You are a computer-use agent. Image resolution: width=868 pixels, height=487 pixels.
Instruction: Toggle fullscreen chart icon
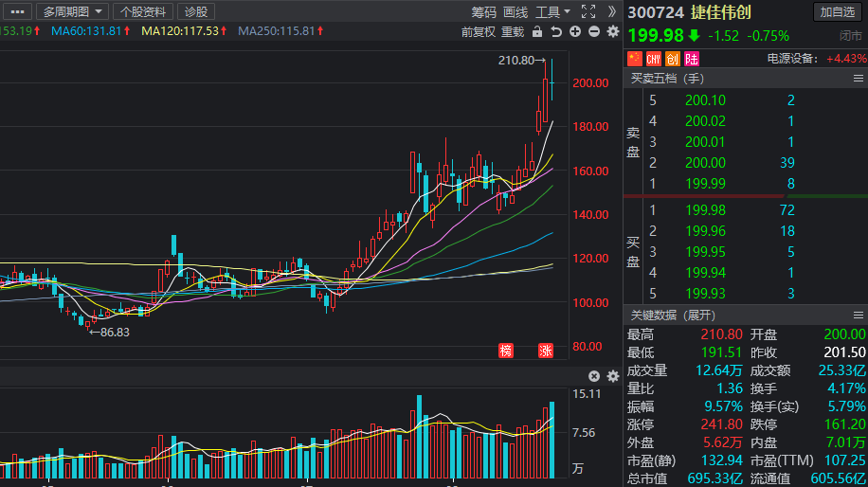(x=588, y=11)
